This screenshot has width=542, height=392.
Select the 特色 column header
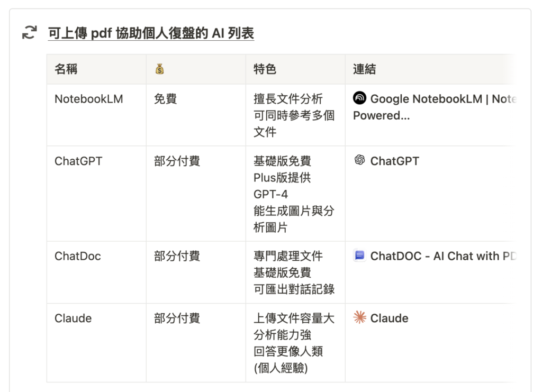click(x=295, y=69)
